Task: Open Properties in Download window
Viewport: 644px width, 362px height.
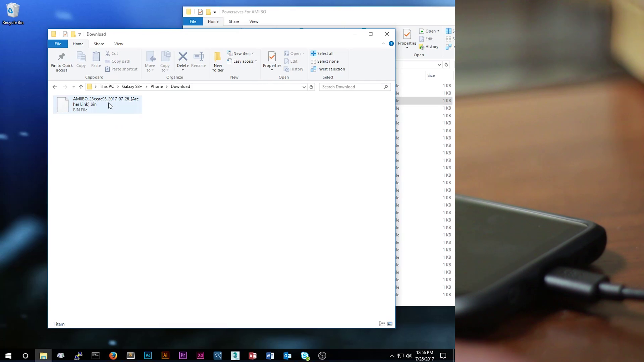Action: [272, 61]
